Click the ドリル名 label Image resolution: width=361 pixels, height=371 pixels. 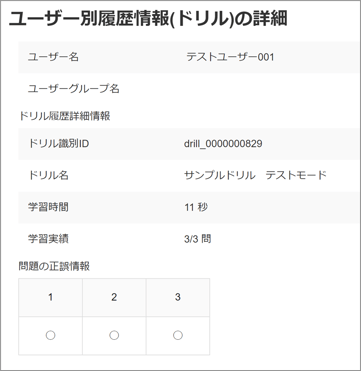pos(49,175)
